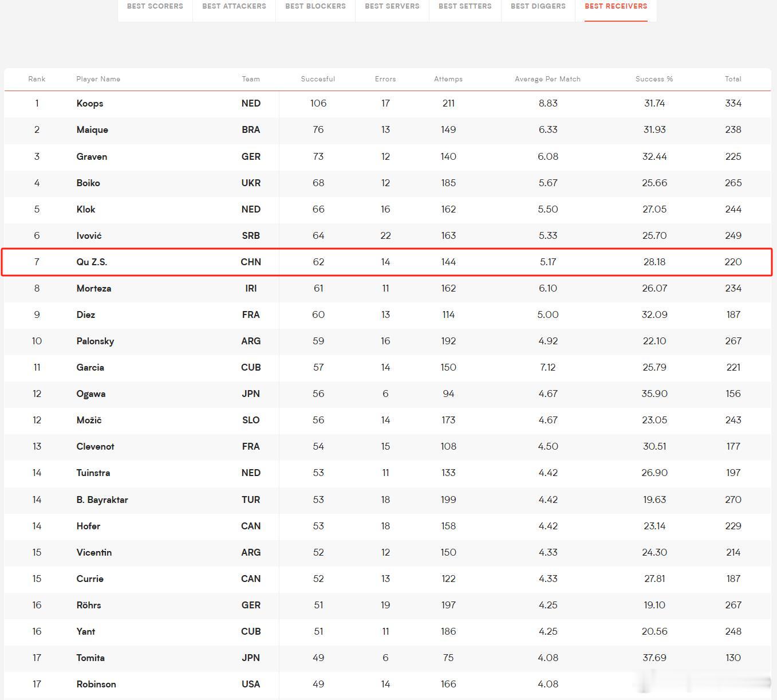This screenshot has width=777, height=700.
Task: Switch to Best Attackers tab
Action: [x=234, y=6]
